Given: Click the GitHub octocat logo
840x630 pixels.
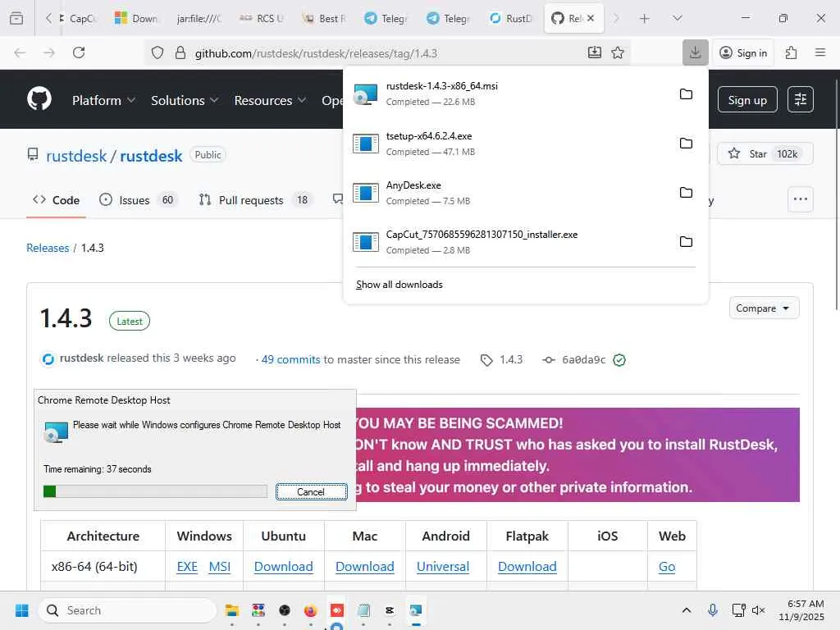Looking at the screenshot, I should tap(39, 98).
